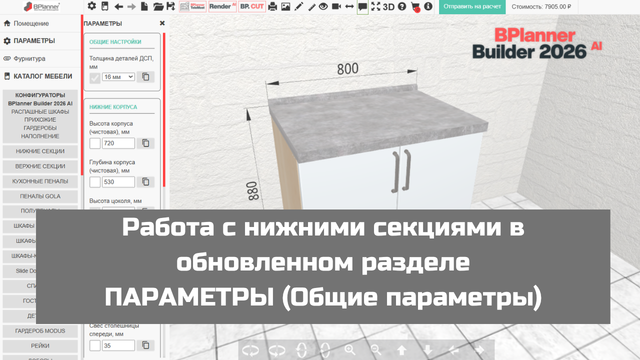The height and width of the screenshot is (360, 640).
Task: Toggle checkbox beside Глубина корпуса value 530
Action: coord(95,182)
